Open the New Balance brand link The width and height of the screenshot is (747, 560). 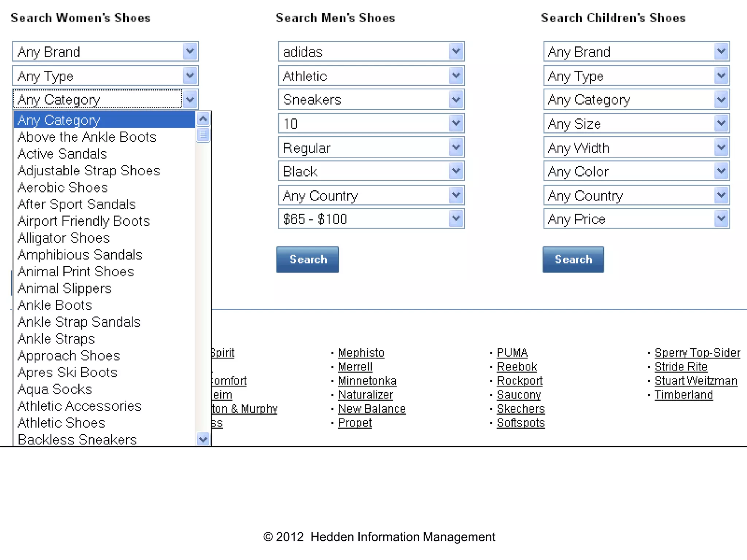[372, 409]
